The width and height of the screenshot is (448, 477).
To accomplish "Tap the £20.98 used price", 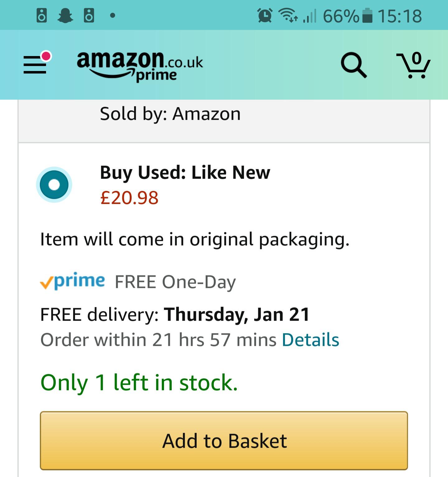I will coord(129,198).
